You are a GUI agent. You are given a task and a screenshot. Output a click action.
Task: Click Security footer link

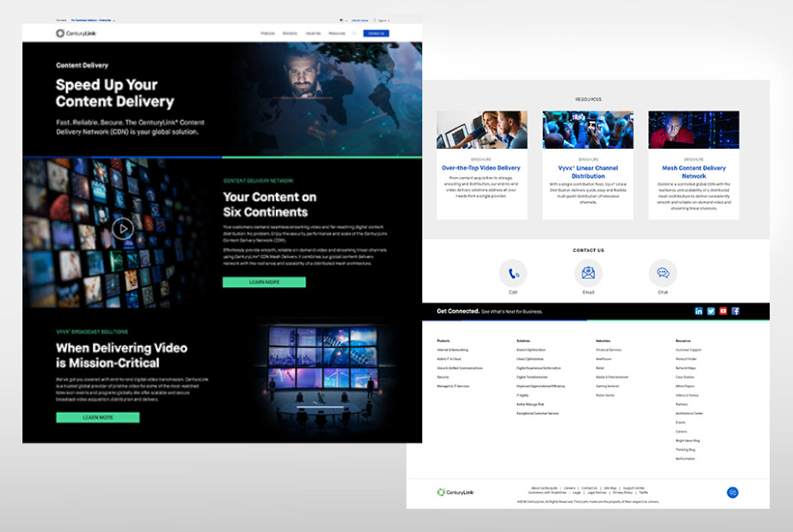pos(443,377)
